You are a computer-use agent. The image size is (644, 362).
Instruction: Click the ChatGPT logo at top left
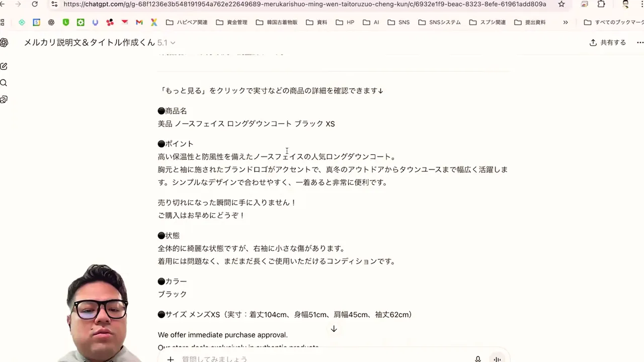[4, 42]
